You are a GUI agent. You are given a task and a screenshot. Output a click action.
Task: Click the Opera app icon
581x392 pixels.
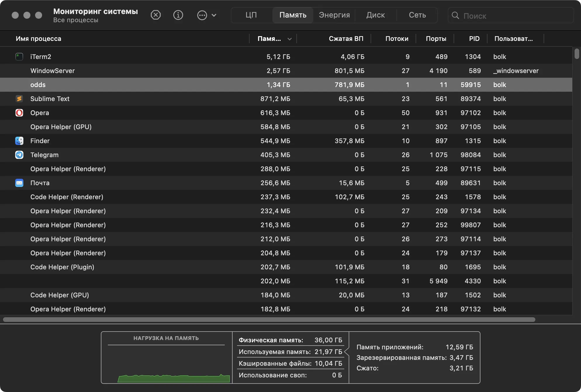19,113
